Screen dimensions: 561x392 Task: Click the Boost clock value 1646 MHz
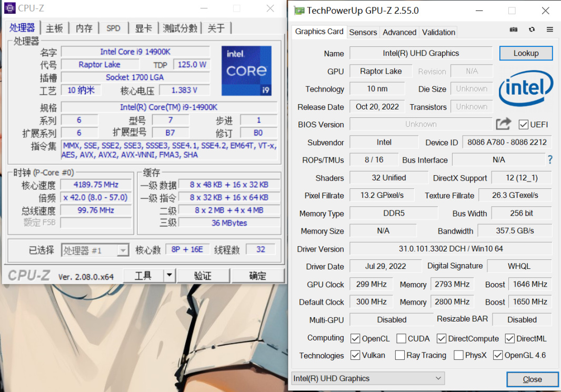[x=530, y=284]
